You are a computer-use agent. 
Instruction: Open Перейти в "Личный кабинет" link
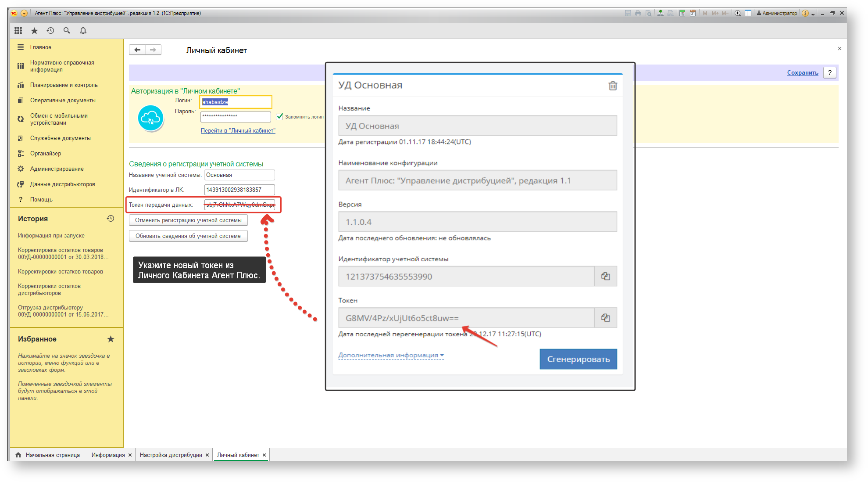(238, 131)
